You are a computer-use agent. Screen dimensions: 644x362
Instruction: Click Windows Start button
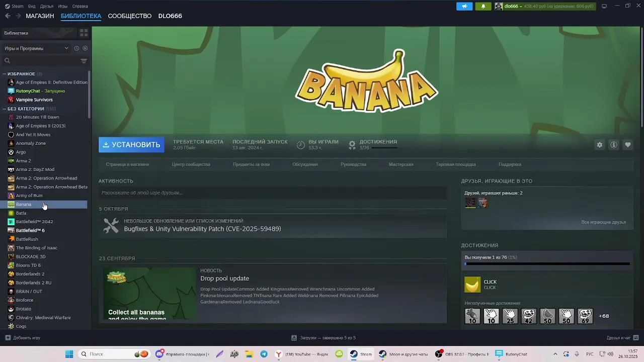(69, 354)
